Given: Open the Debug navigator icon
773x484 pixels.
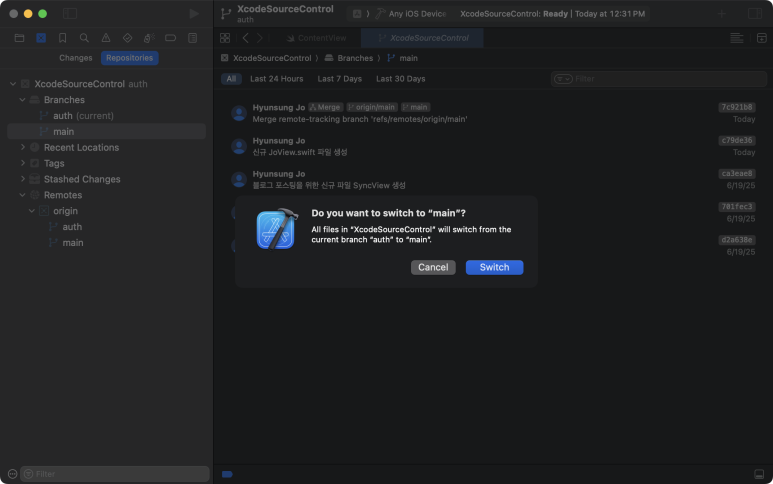Looking at the screenshot, I should tap(149, 38).
